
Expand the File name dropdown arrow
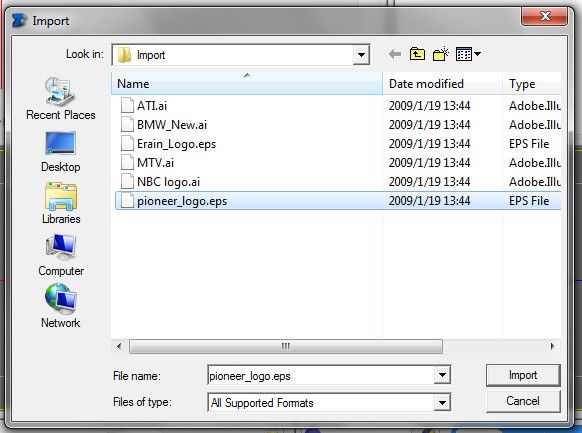(442, 375)
